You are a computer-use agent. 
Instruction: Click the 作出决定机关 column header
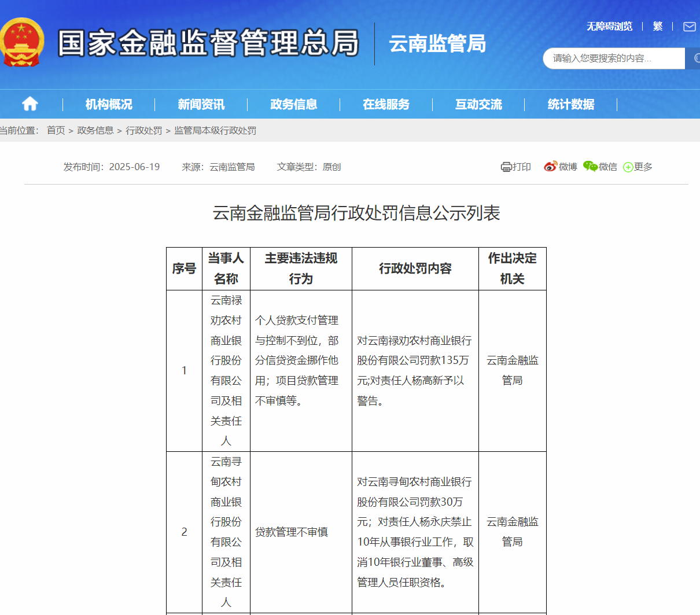tap(513, 268)
